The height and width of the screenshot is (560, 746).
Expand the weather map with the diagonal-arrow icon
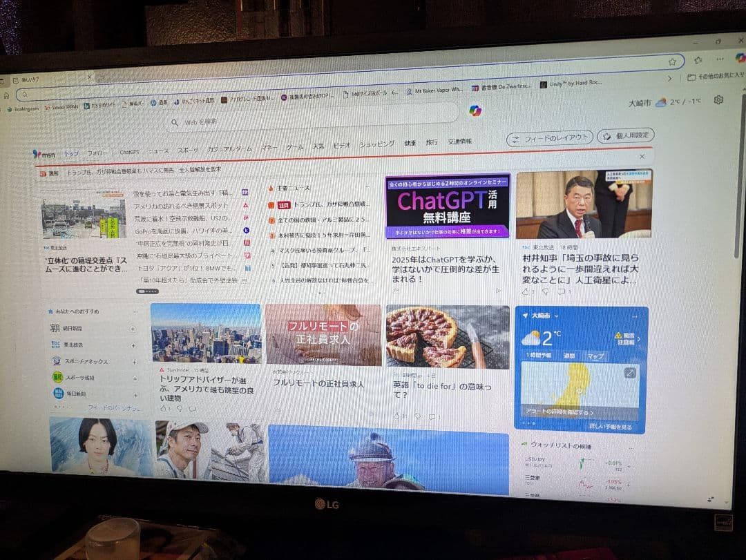630,373
